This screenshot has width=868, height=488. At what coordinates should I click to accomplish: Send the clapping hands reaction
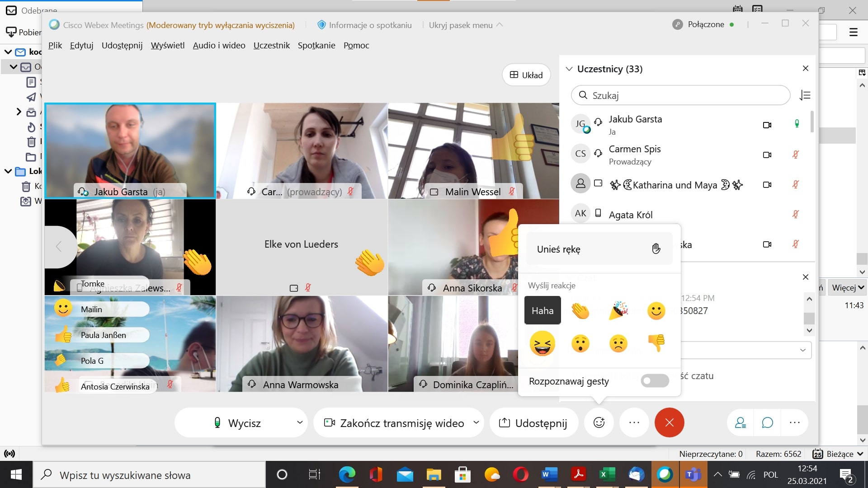pyautogui.click(x=580, y=311)
